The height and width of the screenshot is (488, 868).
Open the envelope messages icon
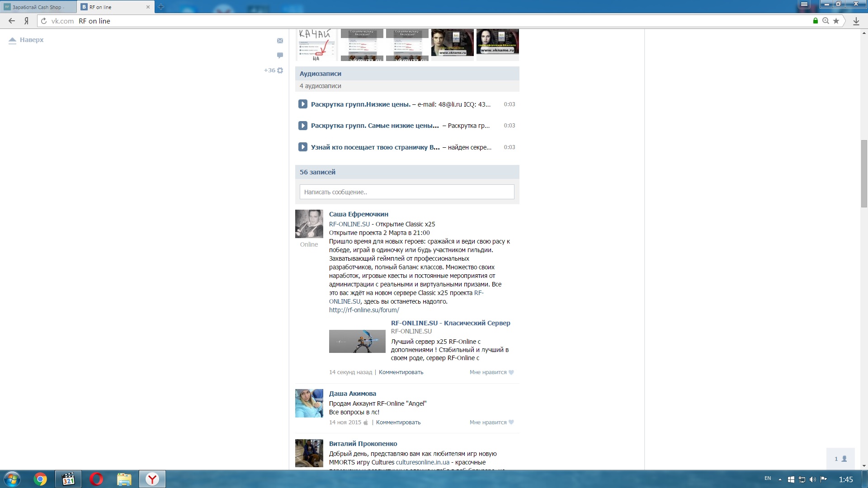point(280,41)
